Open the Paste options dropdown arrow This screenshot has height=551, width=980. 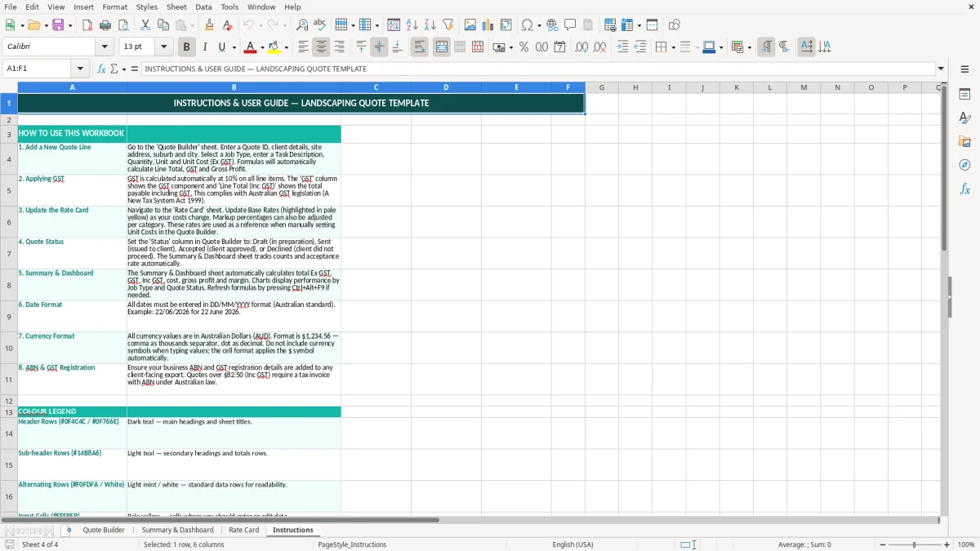pos(192,25)
